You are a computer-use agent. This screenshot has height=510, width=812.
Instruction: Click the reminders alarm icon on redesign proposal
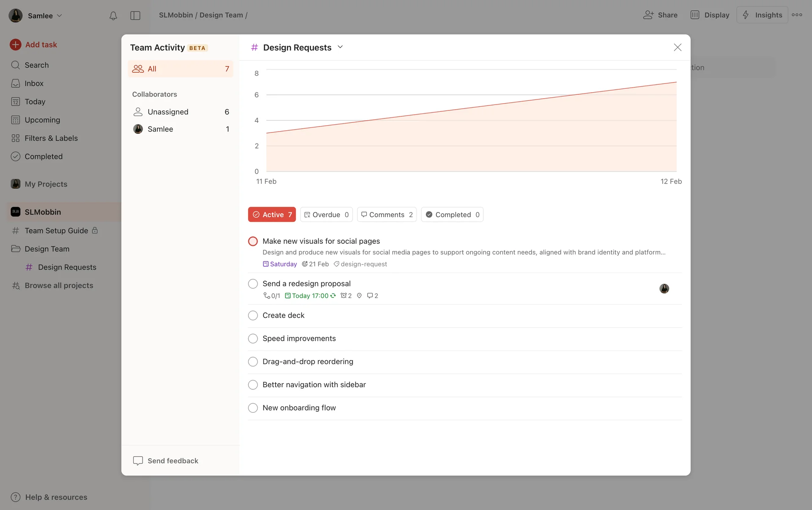click(x=344, y=296)
